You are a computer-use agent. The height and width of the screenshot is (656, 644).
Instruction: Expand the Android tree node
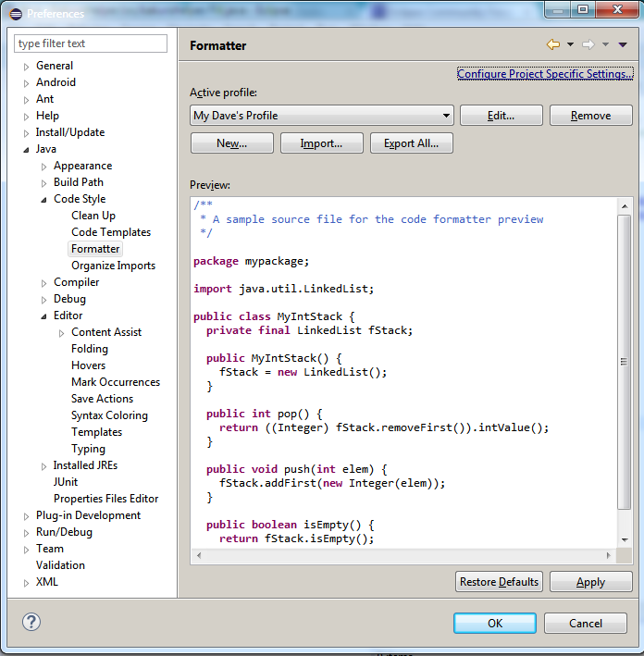click(x=26, y=83)
